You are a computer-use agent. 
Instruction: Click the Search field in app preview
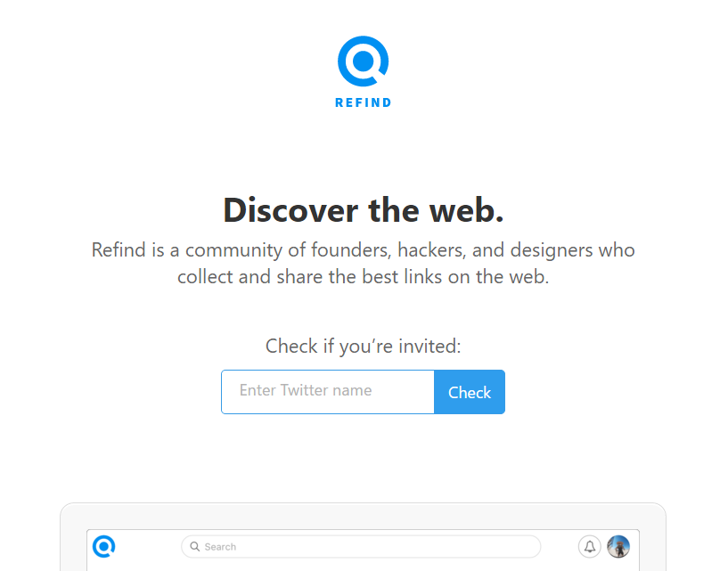361,546
